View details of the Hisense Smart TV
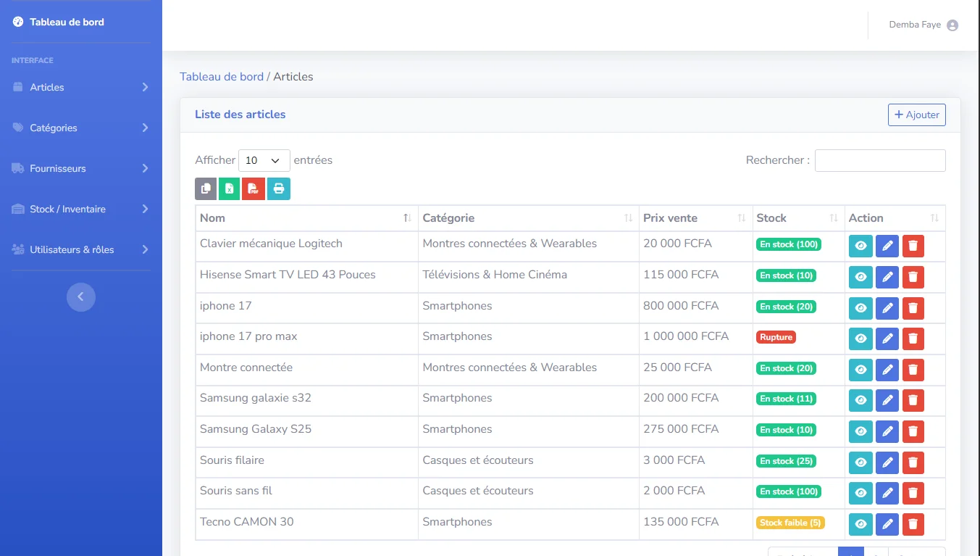This screenshot has height=556, width=980. (860, 276)
